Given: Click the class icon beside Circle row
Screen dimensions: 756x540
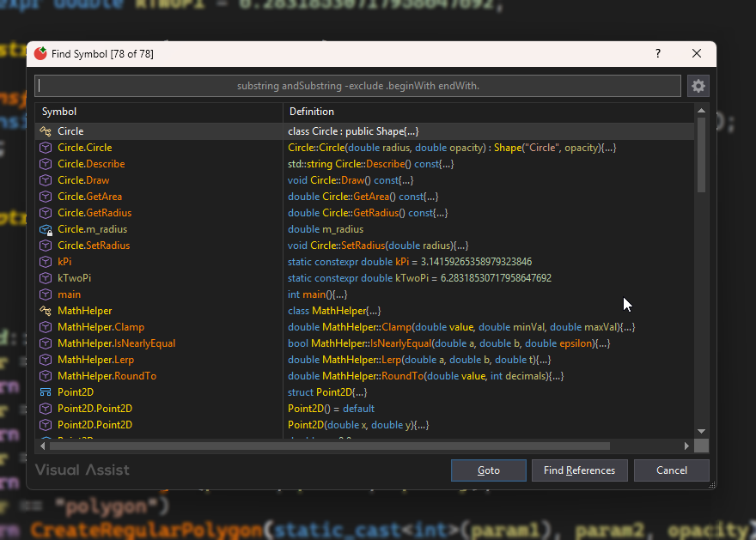Looking at the screenshot, I should pos(46,131).
